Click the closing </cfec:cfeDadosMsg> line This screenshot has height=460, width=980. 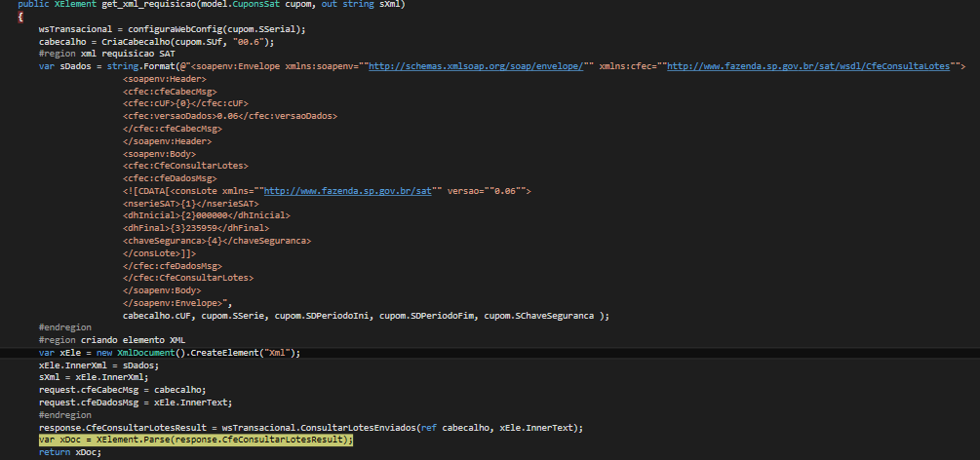click(x=173, y=266)
